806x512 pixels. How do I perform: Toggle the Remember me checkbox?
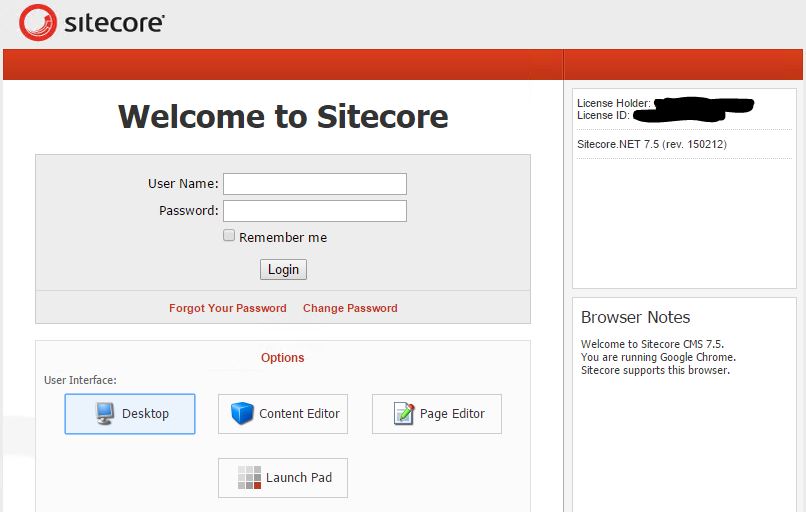tap(229, 236)
